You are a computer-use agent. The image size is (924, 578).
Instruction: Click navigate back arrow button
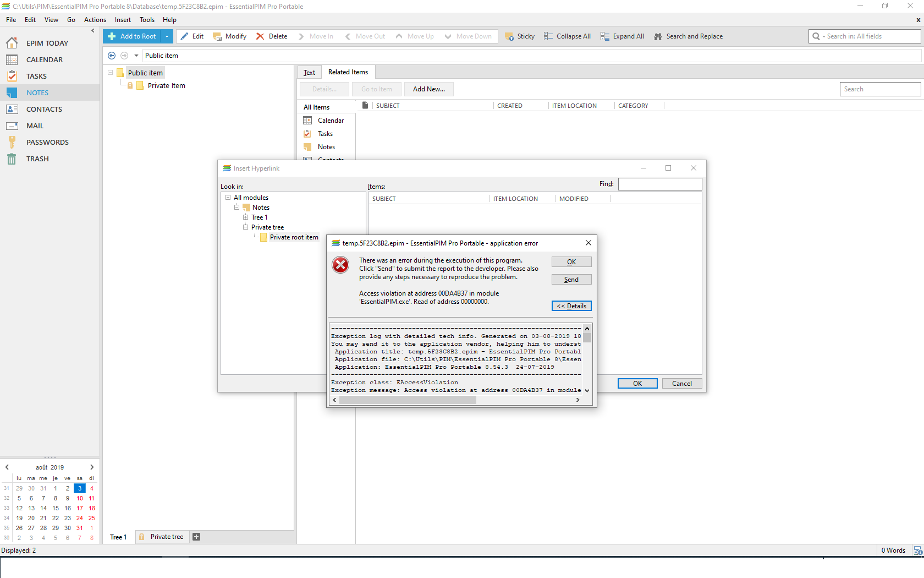pyautogui.click(x=112, y=56)
